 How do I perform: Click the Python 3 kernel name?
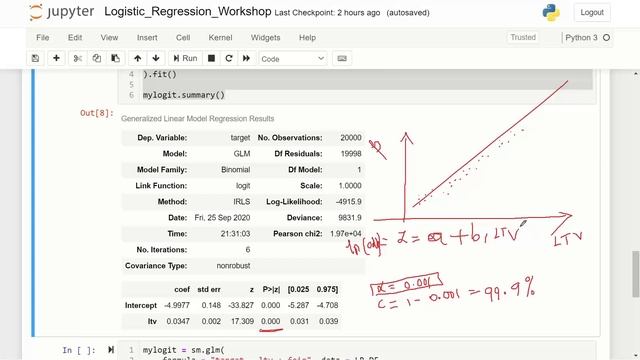click(x=581, y=38)
